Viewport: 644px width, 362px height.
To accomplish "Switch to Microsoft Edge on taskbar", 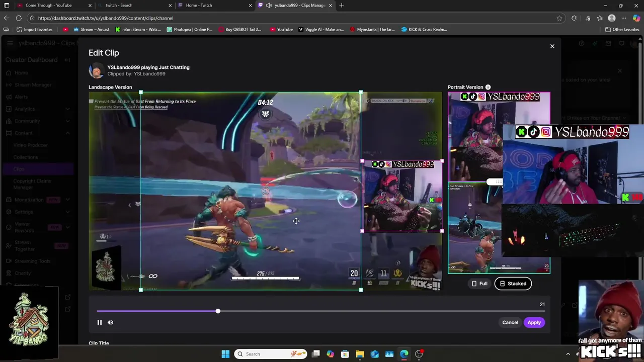I will 404,354.
